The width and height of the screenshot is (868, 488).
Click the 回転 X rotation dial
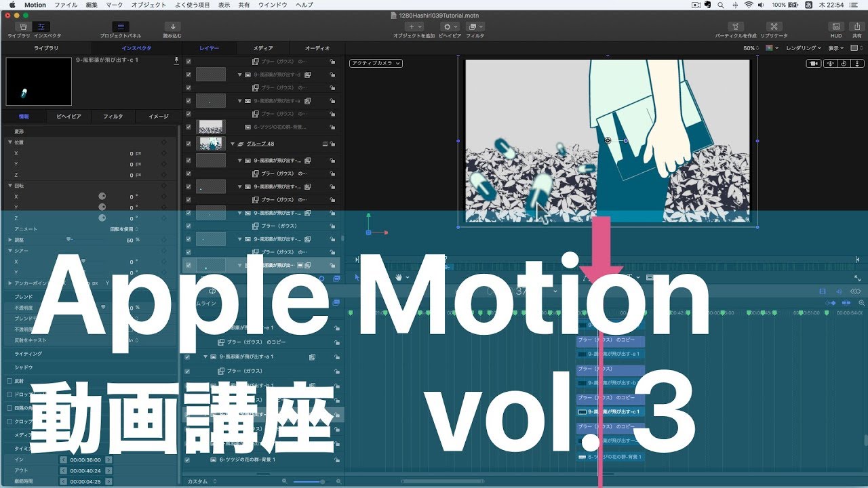pyautogui.click(x=102, y=196)
